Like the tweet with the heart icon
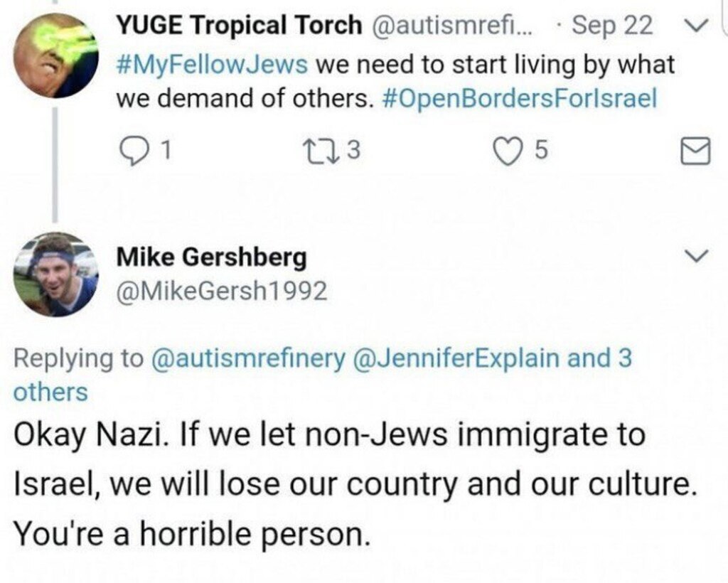The width and height of the screenshot is (728, 583). (x=507, y=150)
